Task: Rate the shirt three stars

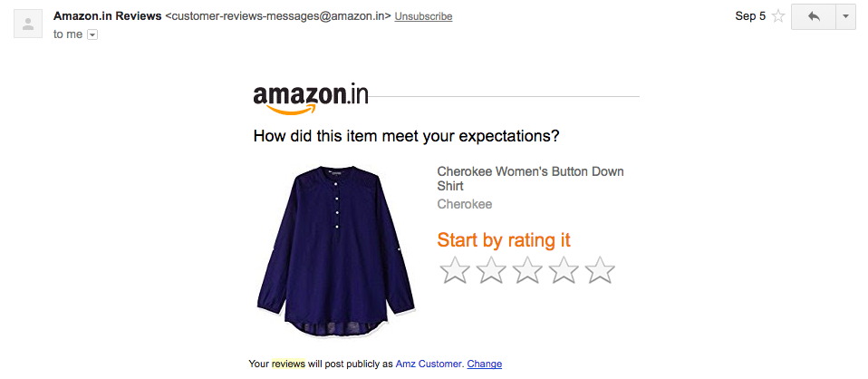Action: click(x=527, y=270)
